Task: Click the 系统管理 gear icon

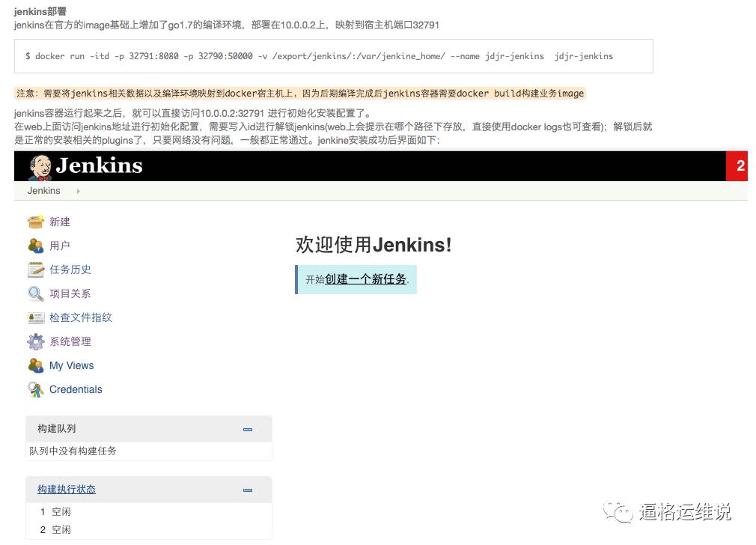Action: tap(36, 341)
